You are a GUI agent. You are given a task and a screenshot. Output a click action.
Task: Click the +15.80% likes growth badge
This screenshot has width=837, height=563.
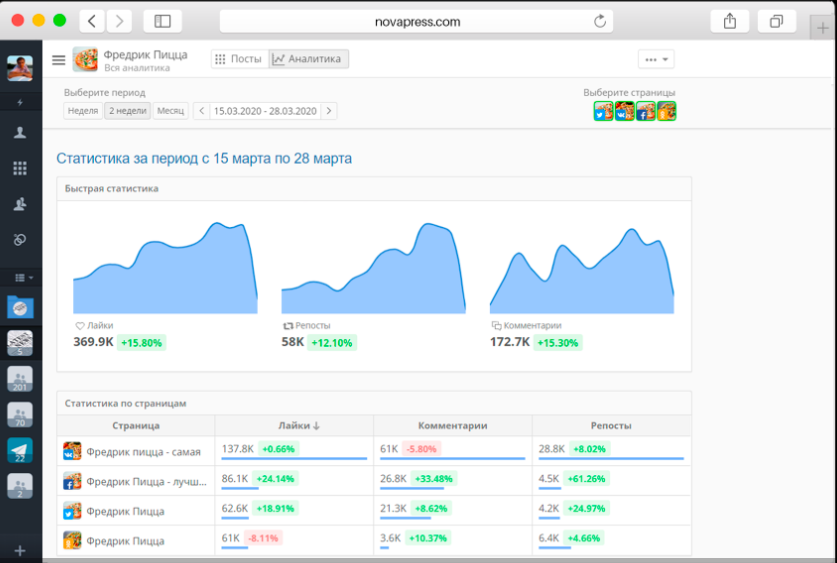tap(141, 343)
